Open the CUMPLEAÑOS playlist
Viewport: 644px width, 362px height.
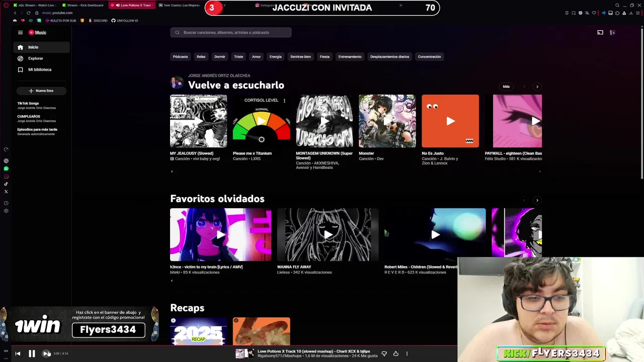[37, 118]
